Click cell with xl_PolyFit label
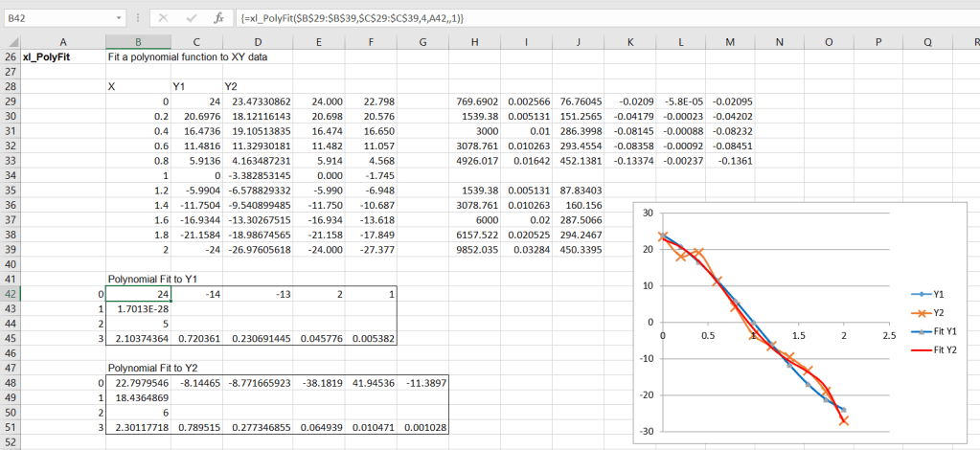Viewport: 980px width, 450px height. 63,56
